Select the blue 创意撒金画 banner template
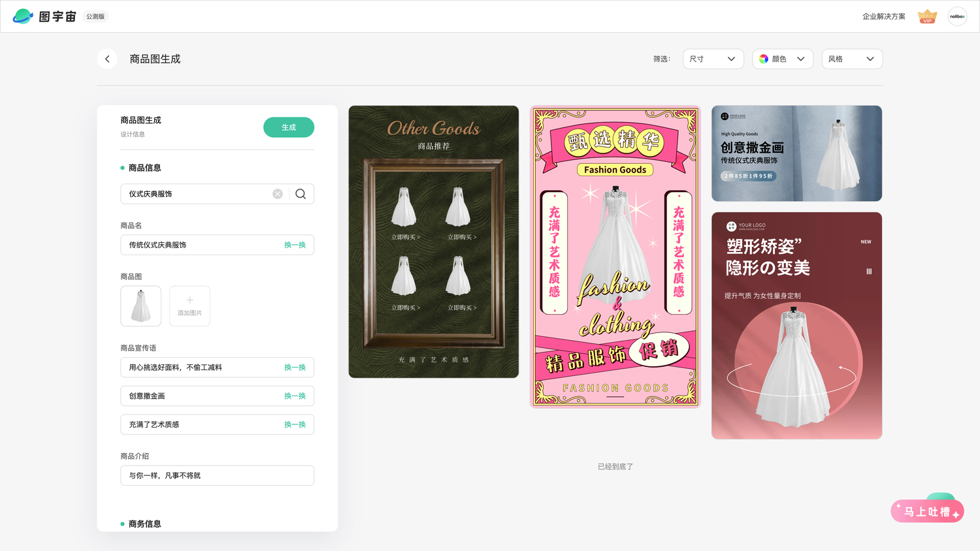This screenshot has height=551, width=980. point(796,153)
